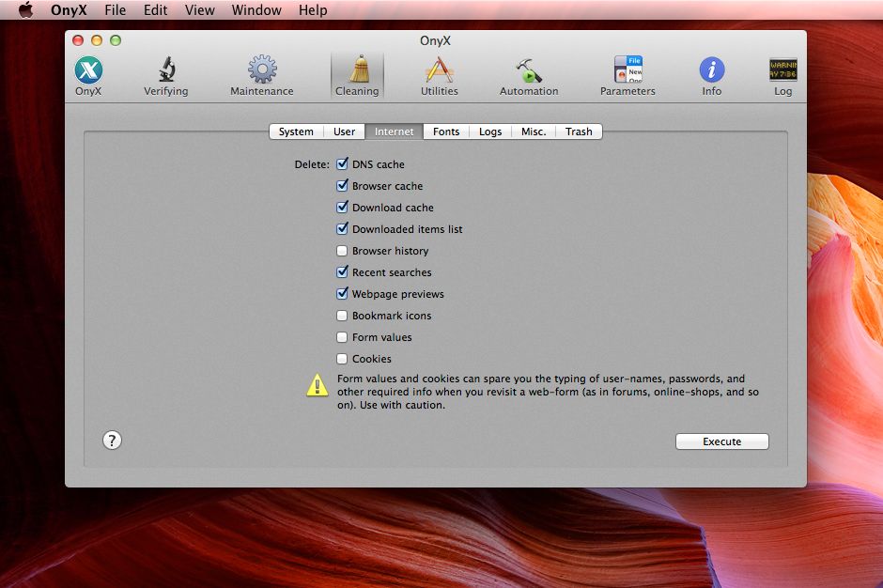Open the Info toolbar icon
883x588 pixels.
[712, 70]
